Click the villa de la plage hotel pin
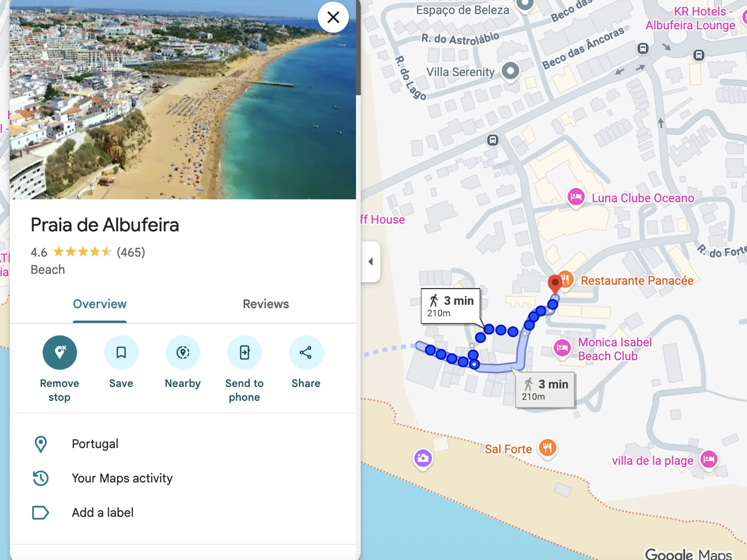Image resolution: width=747 pixels, height=560 pixels. pos(709,460)
